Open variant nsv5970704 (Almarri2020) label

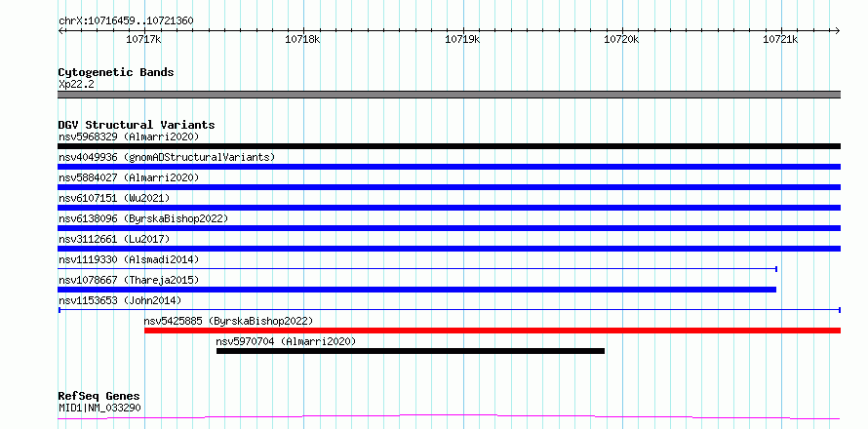click(x=286, y=341)
